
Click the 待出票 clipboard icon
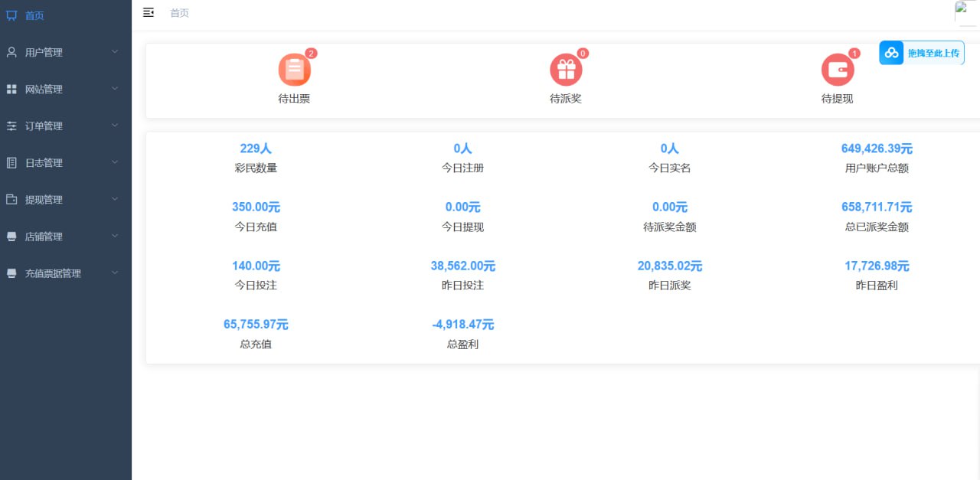tap(294, 70)
